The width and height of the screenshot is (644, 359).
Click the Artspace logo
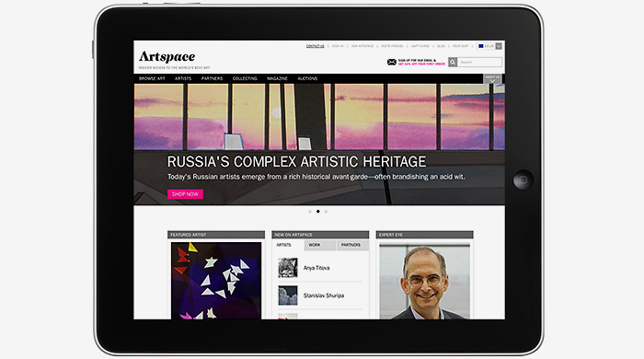coord(167,57)
